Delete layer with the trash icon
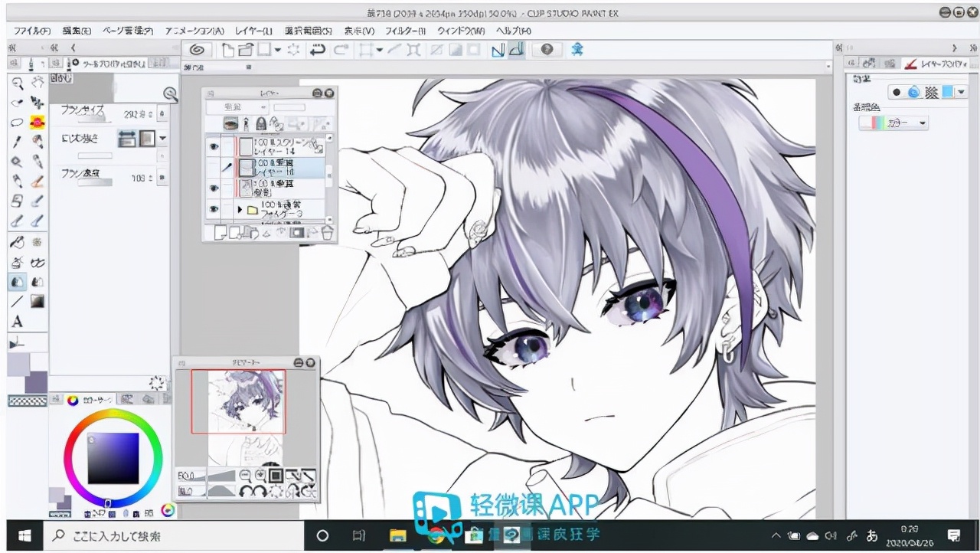This screenshot has height=553, width=980. point(328,232)
